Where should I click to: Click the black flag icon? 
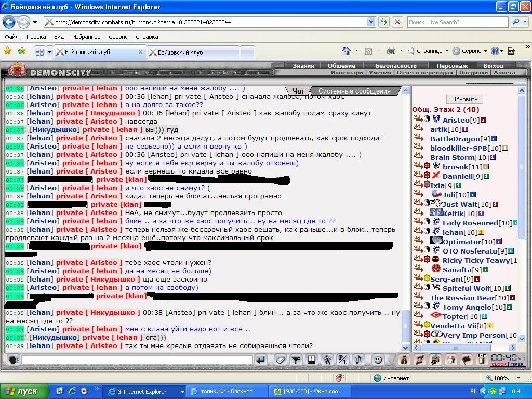click(467, 360)
